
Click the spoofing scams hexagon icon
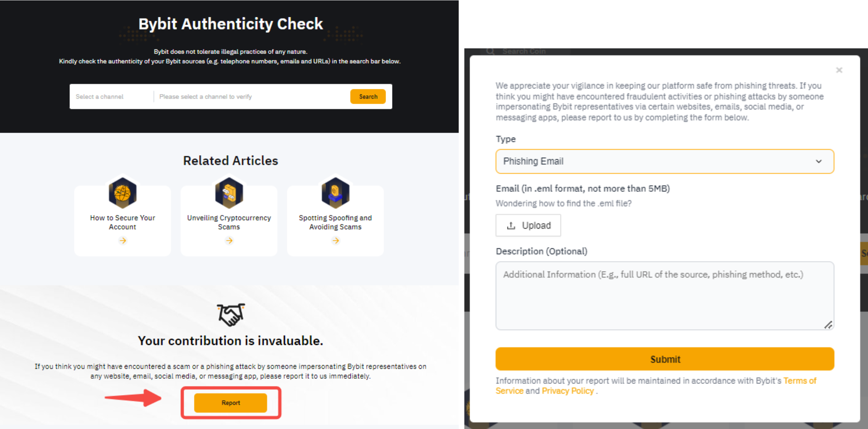click(335, 193)
